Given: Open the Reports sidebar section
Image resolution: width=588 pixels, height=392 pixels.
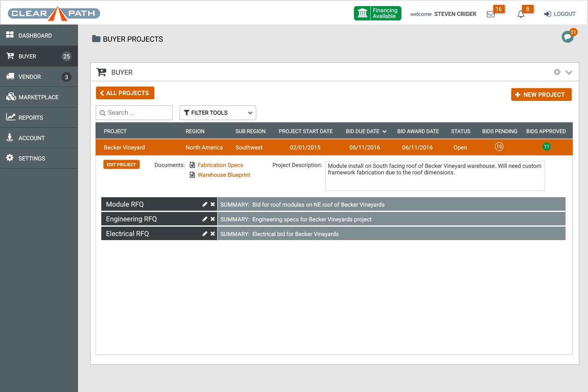Looking at the screenshot, I should (31, 118).
